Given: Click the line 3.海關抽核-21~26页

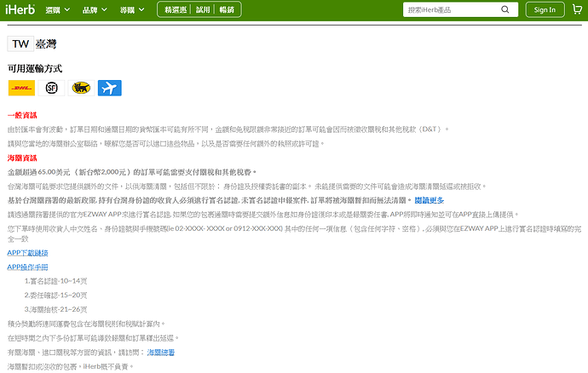Looking at the screenshot, I should click(56, 310).
